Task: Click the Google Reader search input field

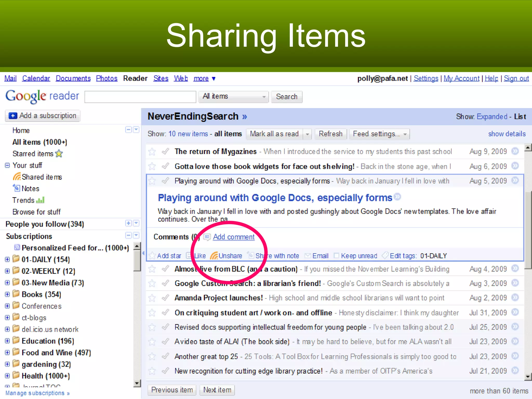Action: point(140,97)
